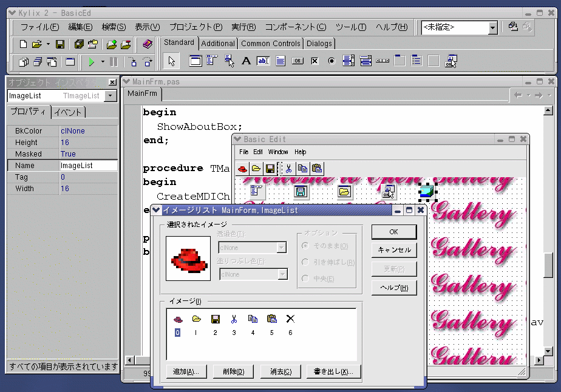The height and width of the screenshot is (392, 561).
Task: Expand the Open file dropdown arrow
Action: 48,44
